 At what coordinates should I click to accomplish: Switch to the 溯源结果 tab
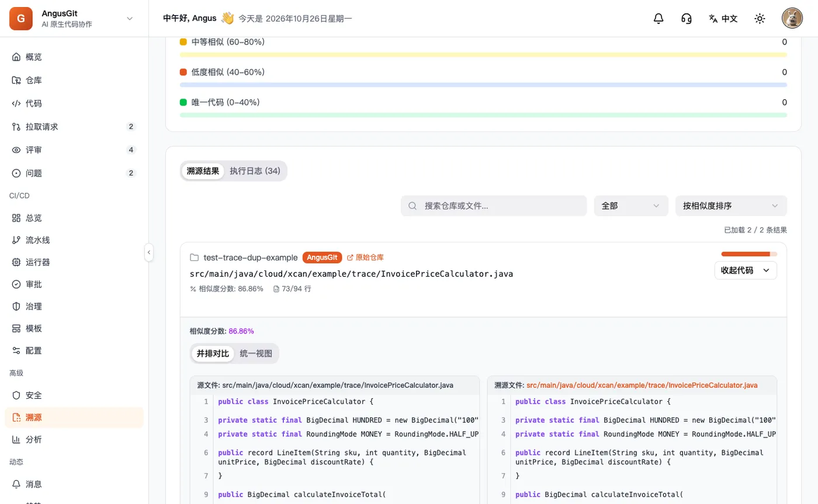click(x=203, y=171)
